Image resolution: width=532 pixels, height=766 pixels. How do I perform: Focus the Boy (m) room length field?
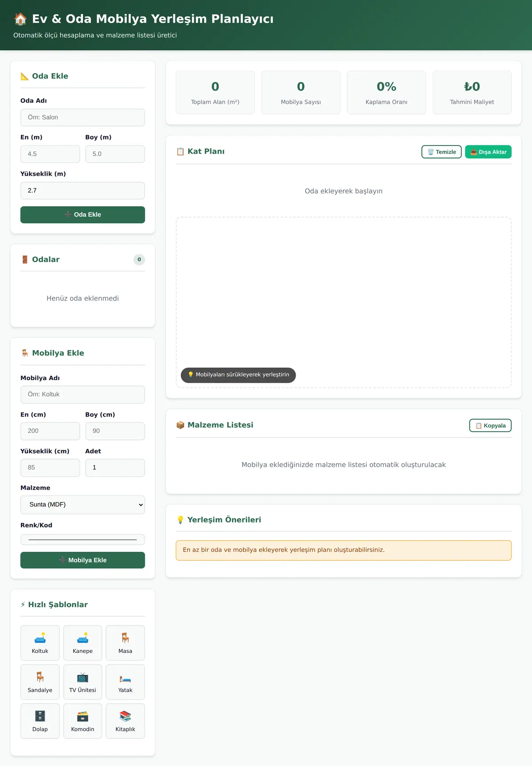(x=115, y=154)
